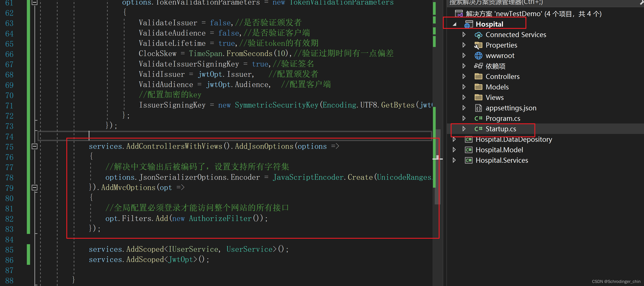Image resolution: width=644 pixels, height=286 pixels.
Task: Collapse the code block at line 75
Action: pos(34,147)
